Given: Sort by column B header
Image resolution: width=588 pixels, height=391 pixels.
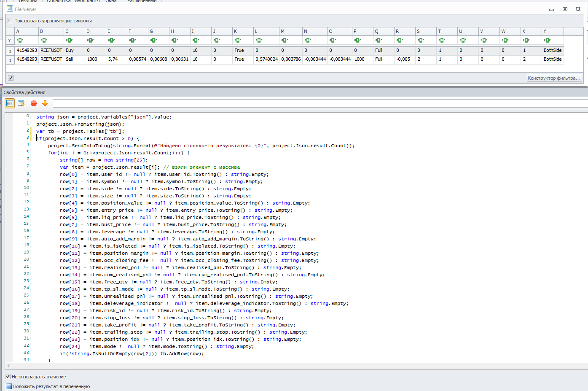Looking at the screenshot, I should pos(51,31).
